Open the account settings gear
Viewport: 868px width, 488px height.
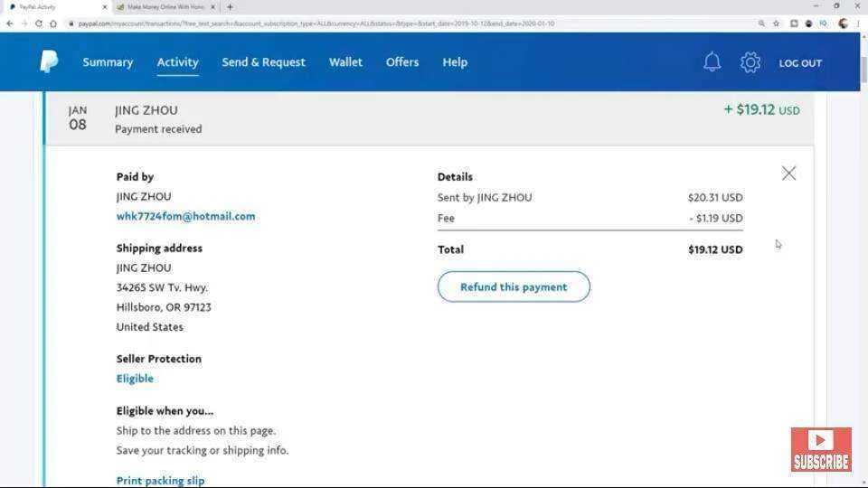pos(750,62)
